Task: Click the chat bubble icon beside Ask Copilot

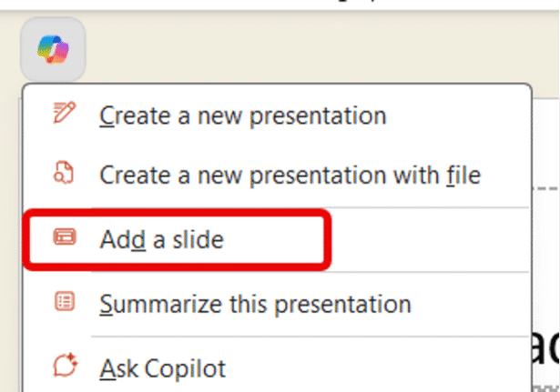Action: [x=64, y=367]
